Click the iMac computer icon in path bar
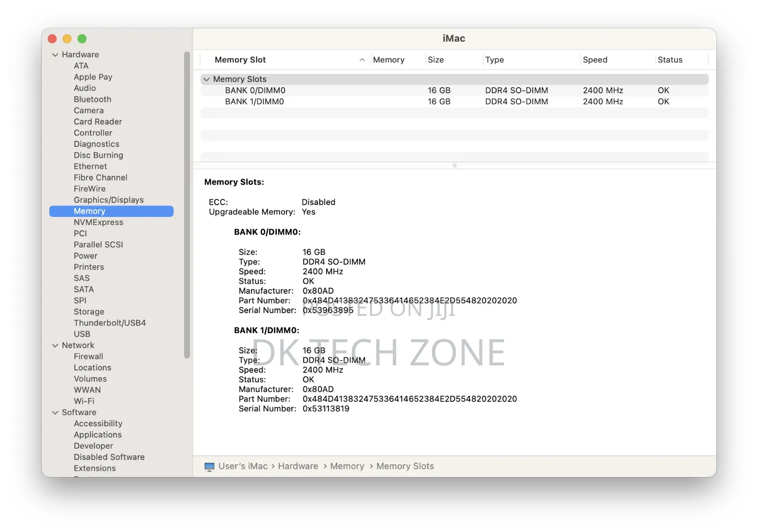Viewport: 758px width, 532px height. (x=209, y=467)
